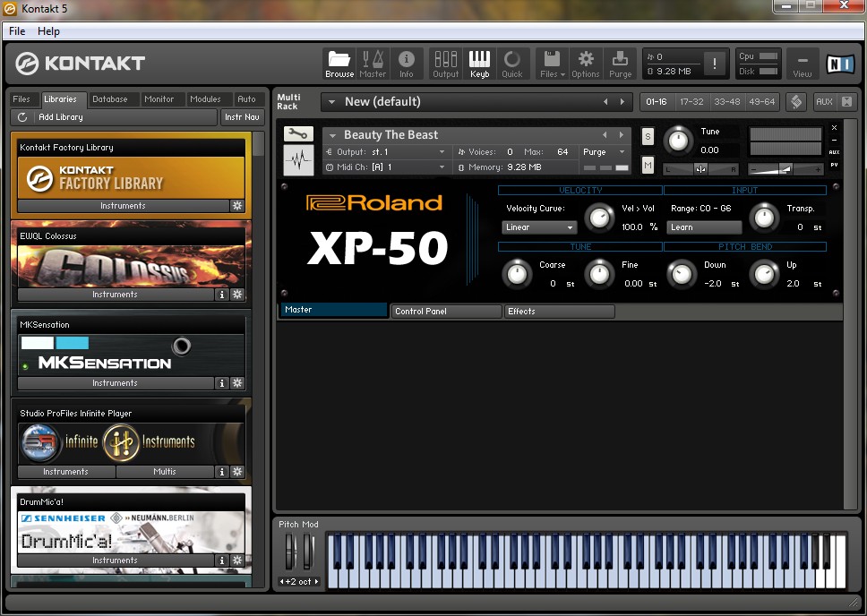Go to next multi preset arrow
867x616 pixels.
click(622, 102)
